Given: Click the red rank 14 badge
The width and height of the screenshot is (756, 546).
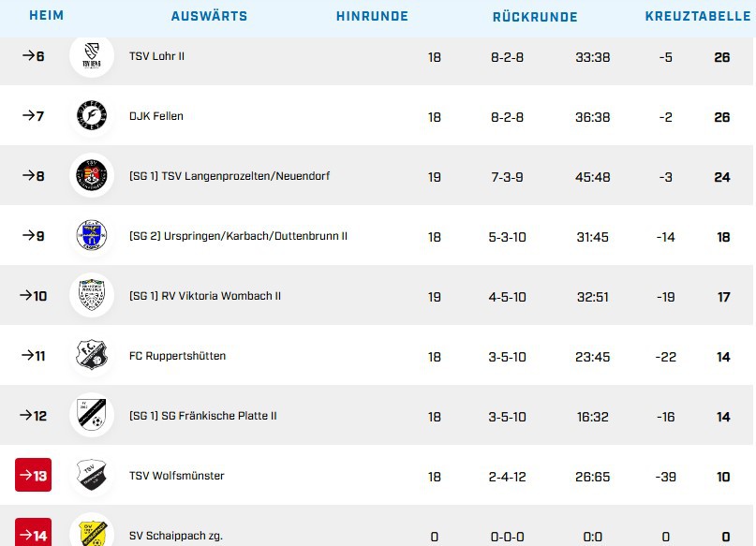Looking at the screenshot, I should tap(33, 534).
